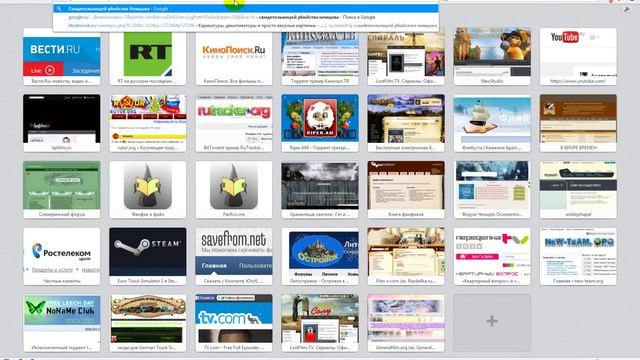Open the Ростелеком Частные клиенты tile
The height and width of the screenshot is (360, 640).
(x=62, y=256)
